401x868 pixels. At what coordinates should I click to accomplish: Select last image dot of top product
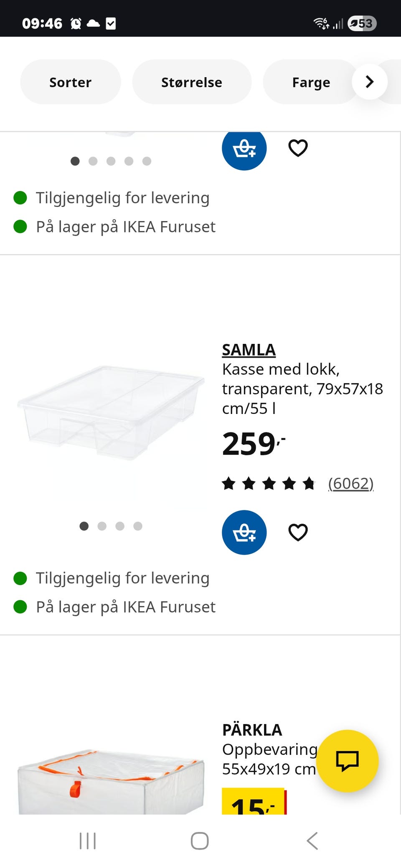pyautogui.click(x=147, y=161)
